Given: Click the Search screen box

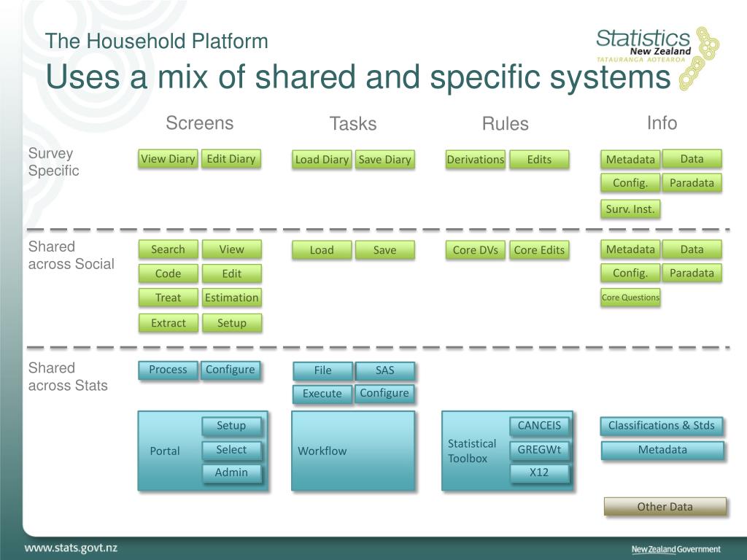Looking at the screenshot, I should click(x=168, y=249).
